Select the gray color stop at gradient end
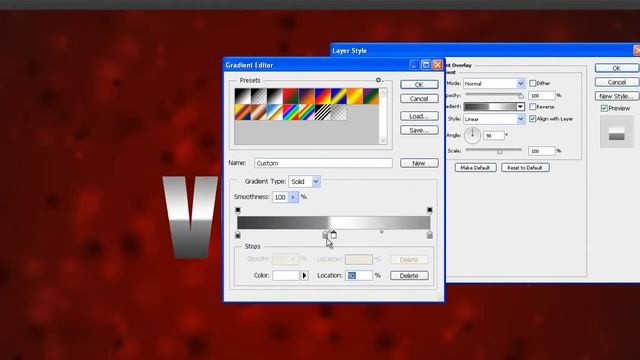 [x=429, y=235]
